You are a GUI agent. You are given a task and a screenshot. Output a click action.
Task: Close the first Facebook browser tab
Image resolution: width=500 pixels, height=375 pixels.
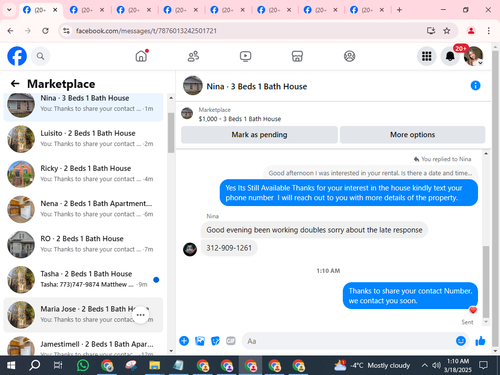55,10
